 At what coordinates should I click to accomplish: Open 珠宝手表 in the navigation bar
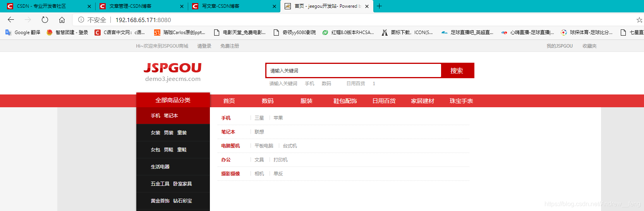pyautogui.click(x=461, y=101)
